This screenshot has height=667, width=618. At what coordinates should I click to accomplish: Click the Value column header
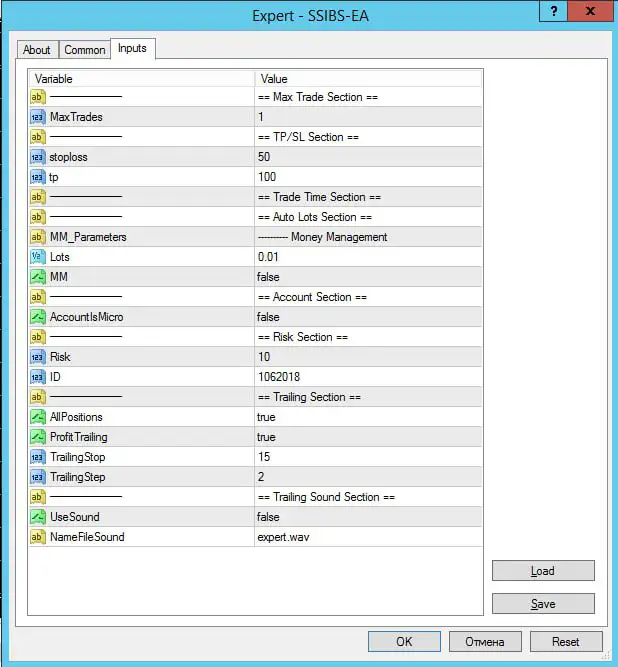click(367, 78)
